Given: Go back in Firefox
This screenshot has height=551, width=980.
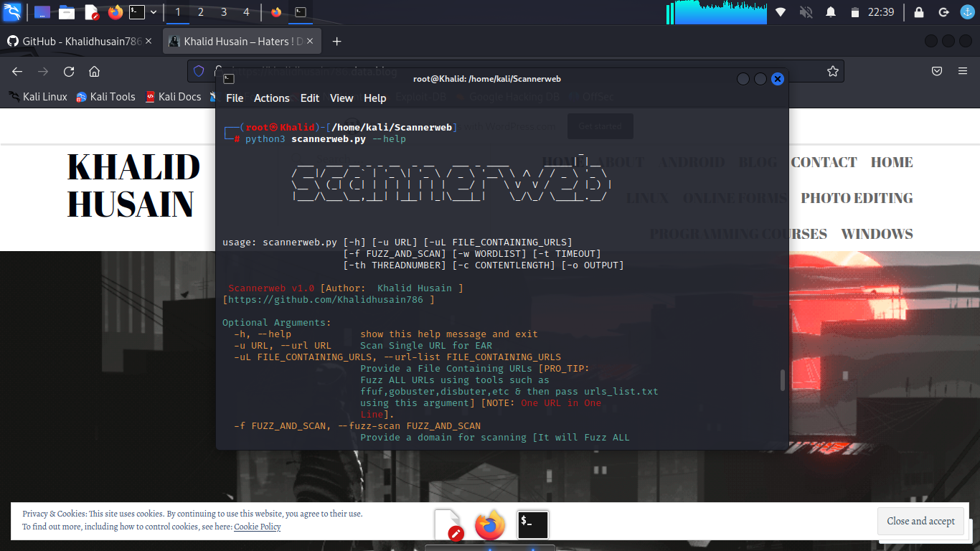Looking at the screenshot, I should [17, 71].
